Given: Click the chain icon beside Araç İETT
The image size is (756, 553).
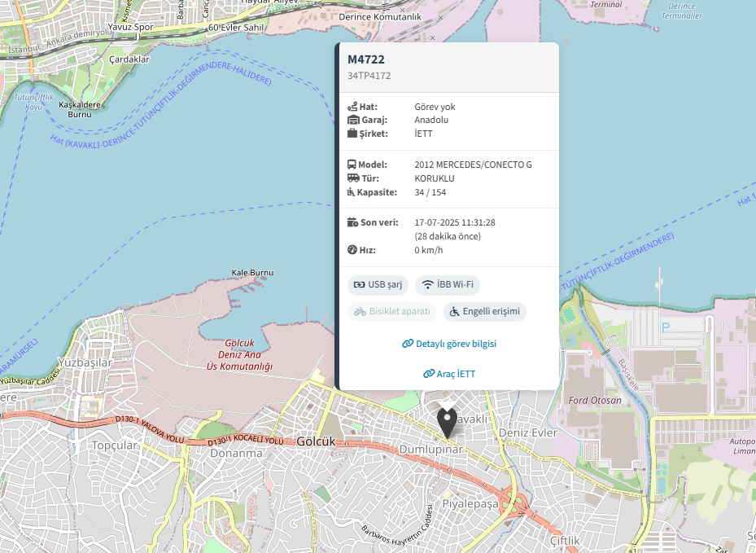Looking at the screenshot, I should click(429, 374).
